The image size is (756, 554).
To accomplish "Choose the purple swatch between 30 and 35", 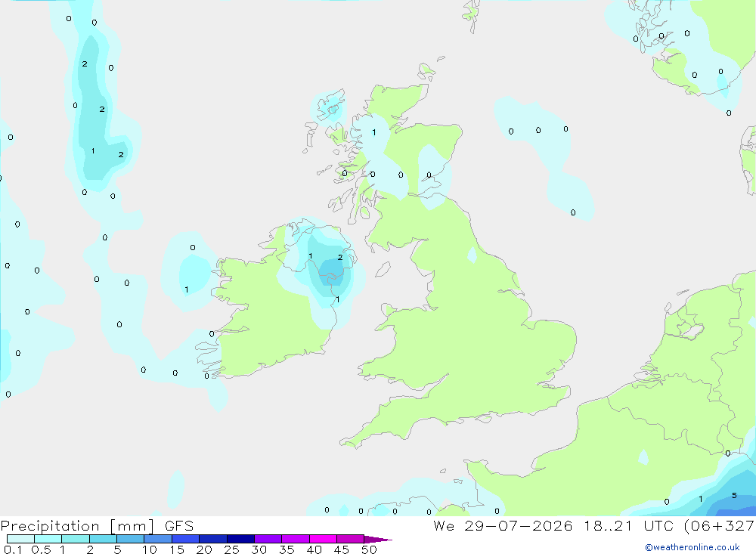I will (x=268, y=539).
